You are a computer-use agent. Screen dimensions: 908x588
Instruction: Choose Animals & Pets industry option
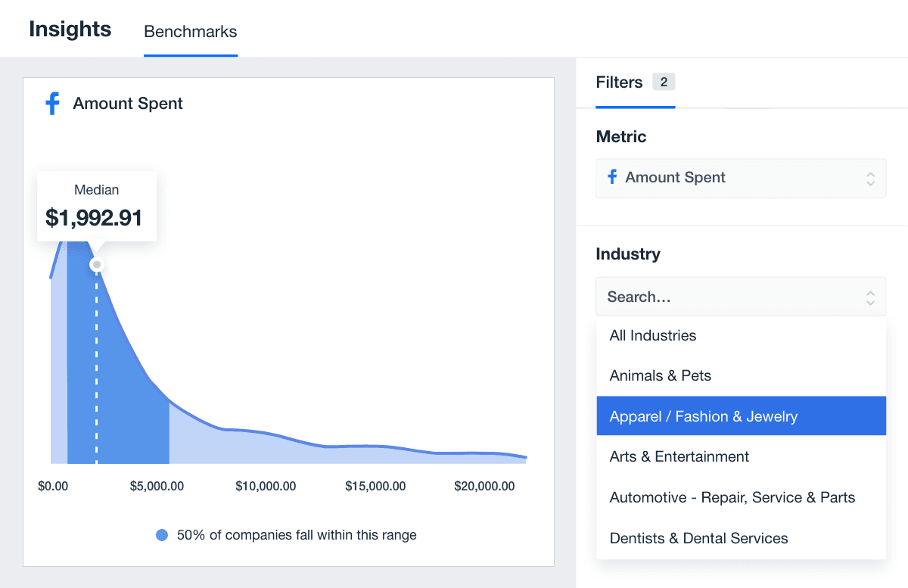pyautogui.click(x=660, y=375)
